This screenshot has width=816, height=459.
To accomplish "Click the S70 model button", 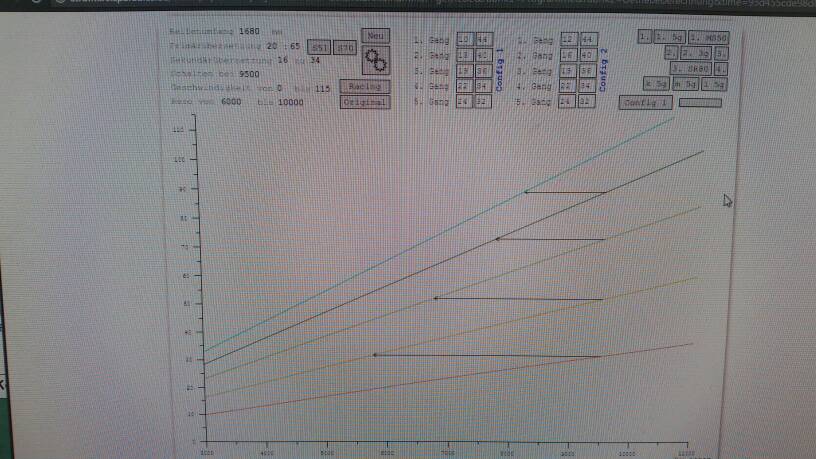I will pos(344,47).
